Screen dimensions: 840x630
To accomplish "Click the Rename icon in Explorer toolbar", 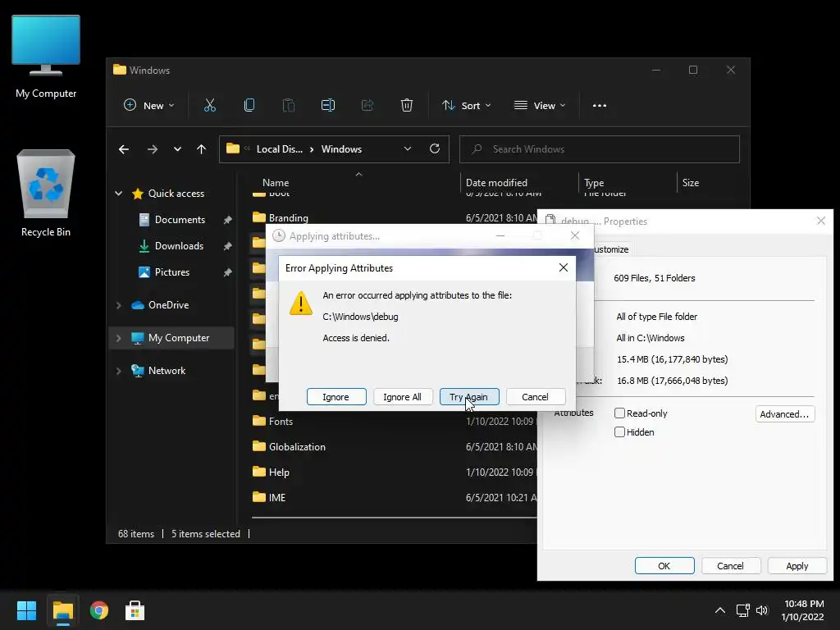I will coord(328,106).
